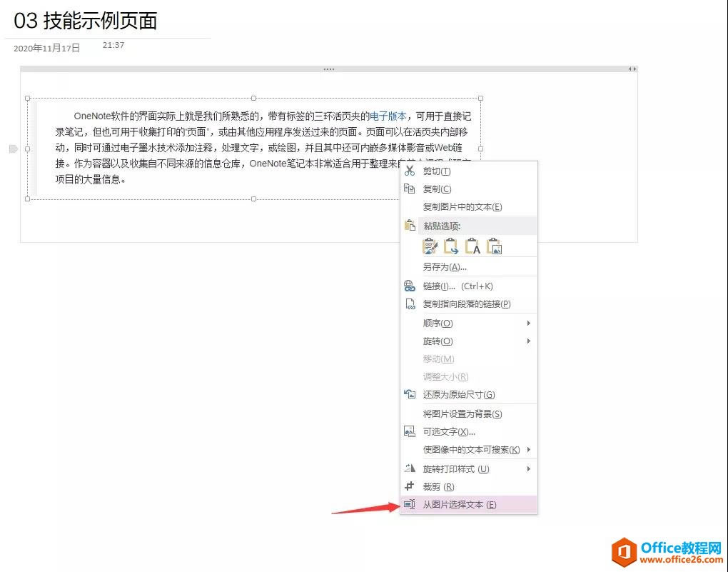Select the 还原为原始尺寸 restore size icon
The width and height of the screenshot is (728, 572).
[x=409, y=394]
